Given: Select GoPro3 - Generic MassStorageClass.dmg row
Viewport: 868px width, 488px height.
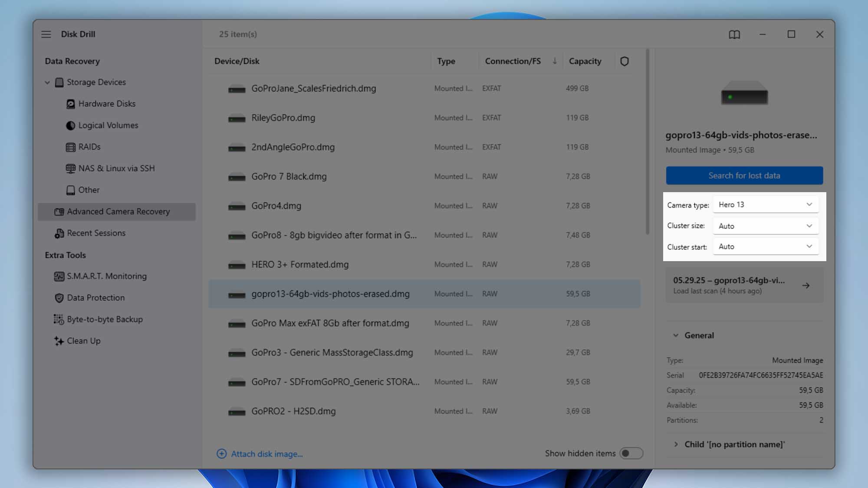Looking at the screenshot, I should pyautogui.click(x=424, y=353).
